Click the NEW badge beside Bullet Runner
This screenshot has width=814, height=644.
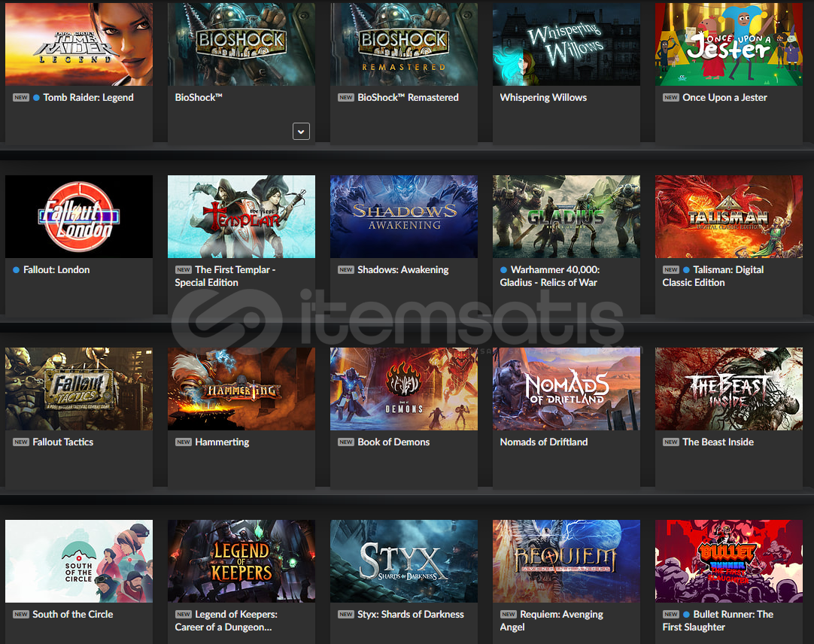[671, 615]
